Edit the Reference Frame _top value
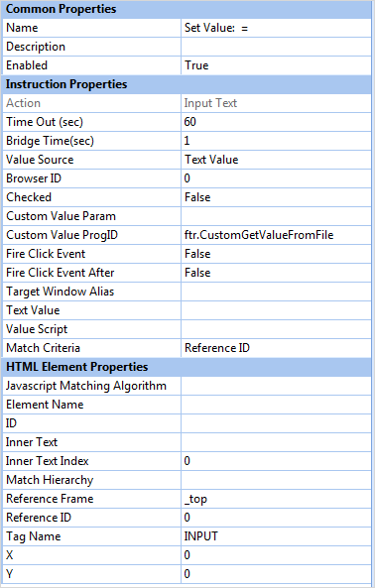375x588 pixels. click(x=277, y=499)
